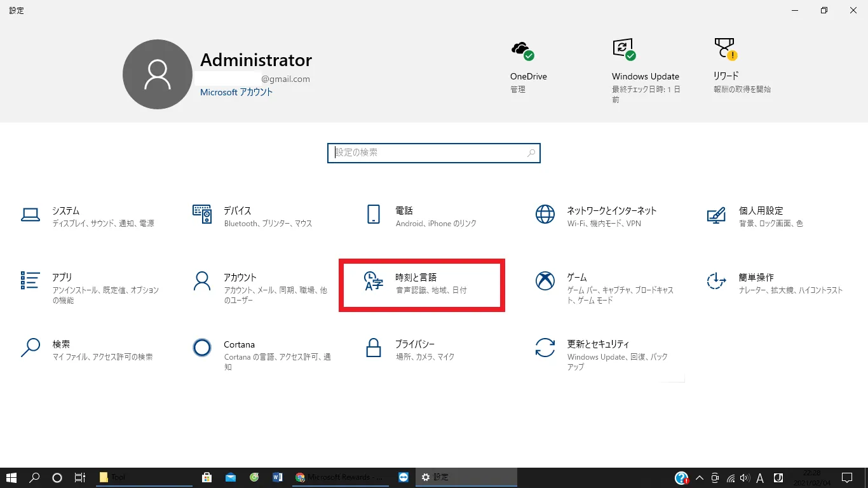Open Wi-Fi network tray icon
The height and width of the screenshot is (488, 868).
pos(731,478)
